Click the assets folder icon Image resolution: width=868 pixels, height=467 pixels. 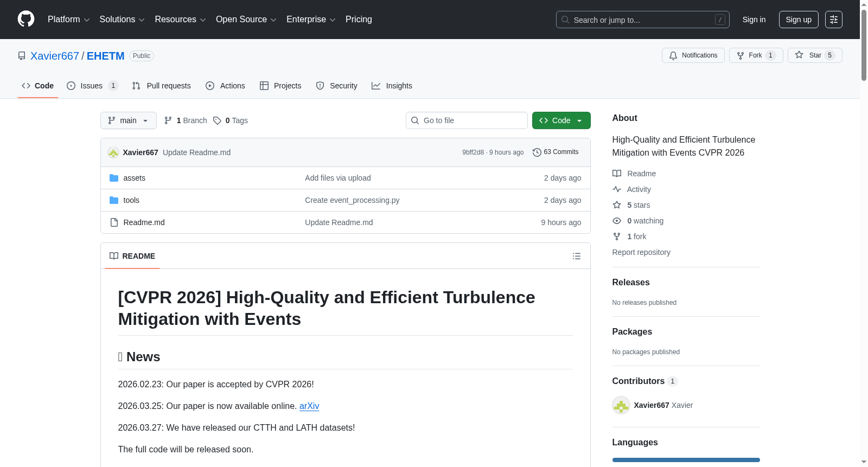pos(114,178)
